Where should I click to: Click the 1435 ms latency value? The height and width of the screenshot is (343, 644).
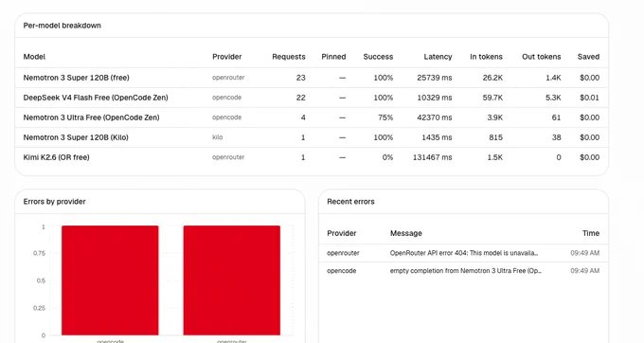click(437, 137)
